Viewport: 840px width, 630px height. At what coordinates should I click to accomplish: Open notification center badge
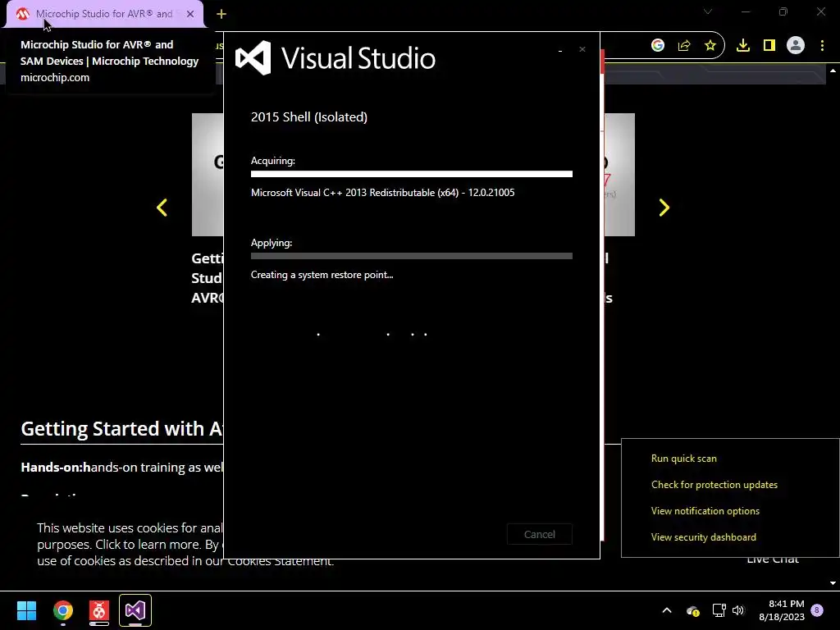tap(817, 610)
